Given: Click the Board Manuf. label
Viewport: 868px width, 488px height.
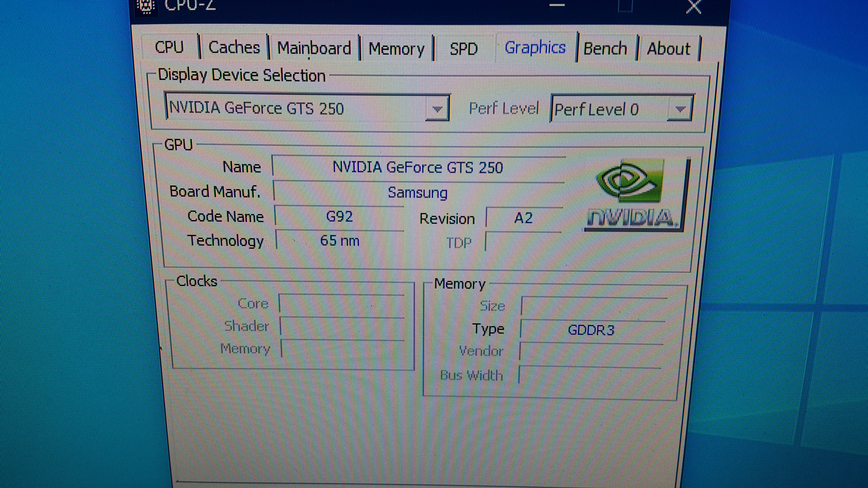Looking at the screenshot, I should point(215,191).
